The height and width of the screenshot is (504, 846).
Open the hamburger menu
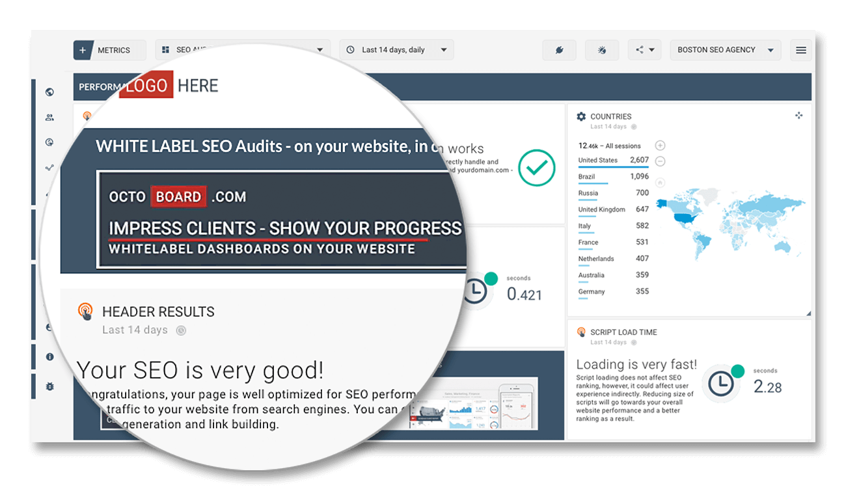pyautogui.click(x=801, y=50)
